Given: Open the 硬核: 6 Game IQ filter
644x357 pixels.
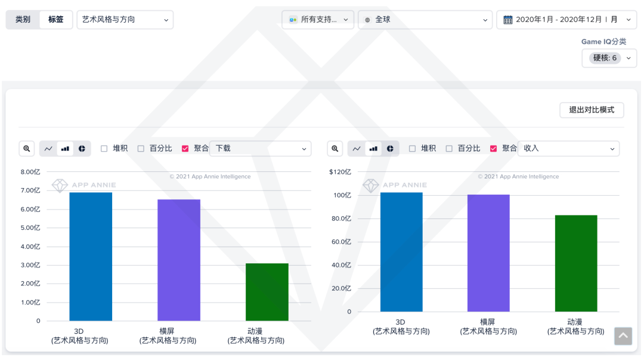Looking at the screenshot, I should click(x=609, y=58).
